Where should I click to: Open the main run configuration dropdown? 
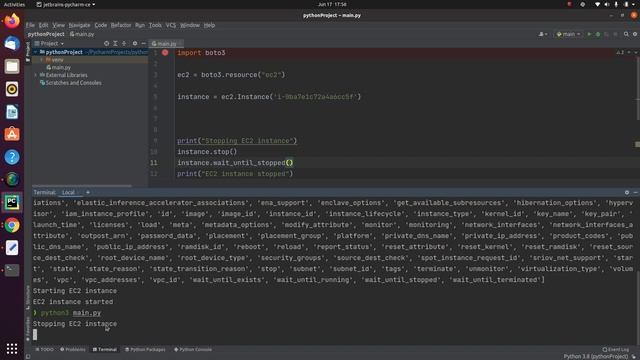click(x=568, y=34)
